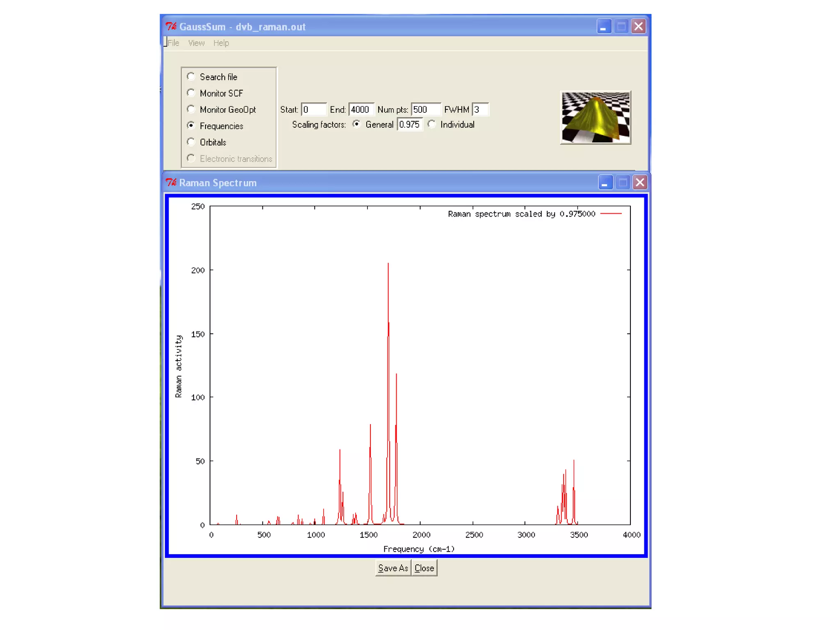Switch scaling factors to Individual

coord(431,124)
